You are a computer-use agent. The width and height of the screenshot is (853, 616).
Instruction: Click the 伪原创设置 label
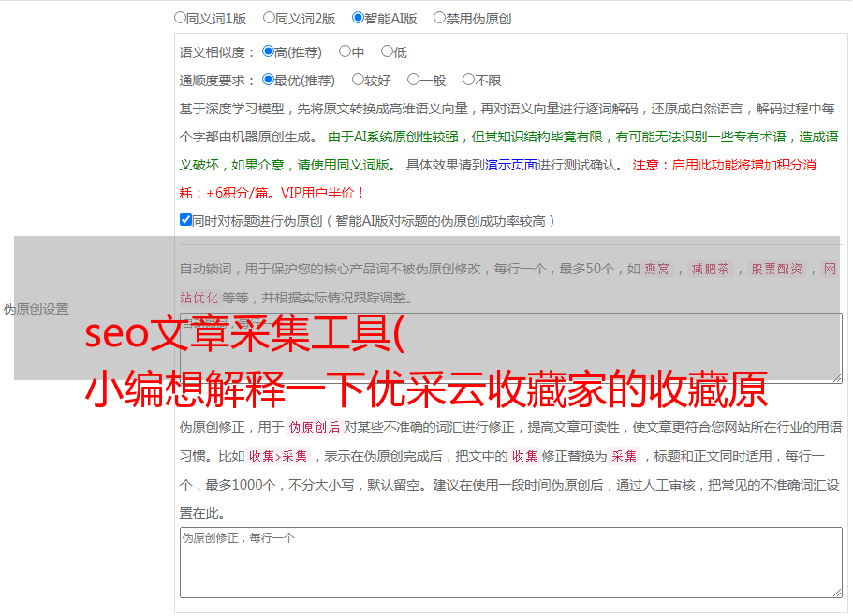click(x=37, y=309)
